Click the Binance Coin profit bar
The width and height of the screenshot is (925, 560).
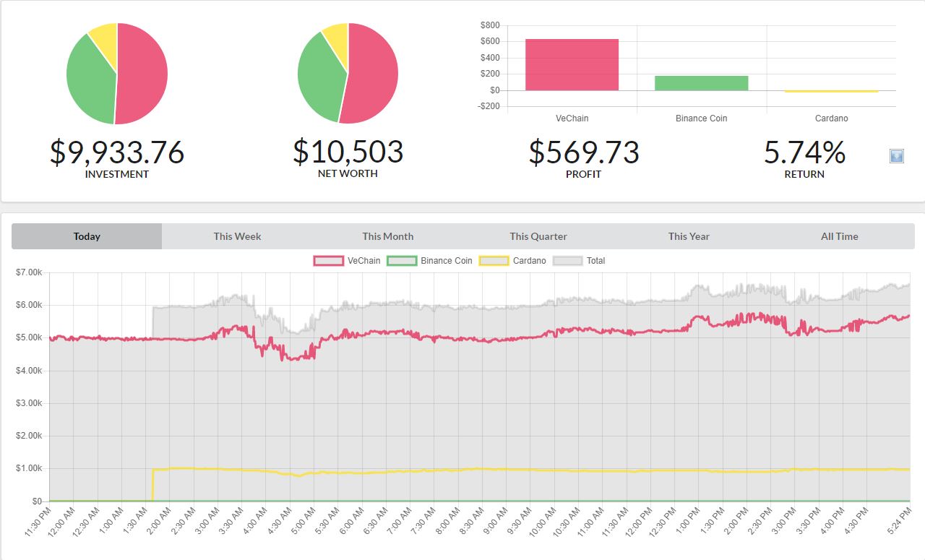(x=701, y=83)
